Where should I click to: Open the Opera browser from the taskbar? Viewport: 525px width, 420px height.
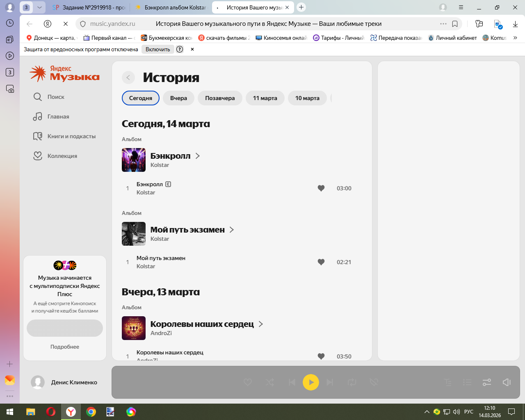(x=51, y=412)
